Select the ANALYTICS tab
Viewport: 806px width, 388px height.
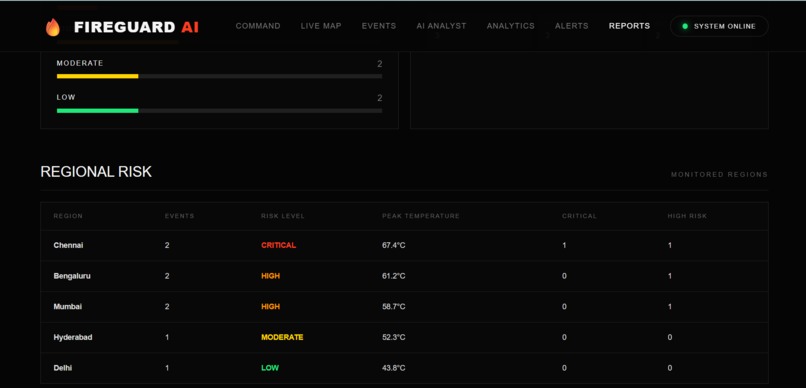pyautogui.click(x=510, y=26)
